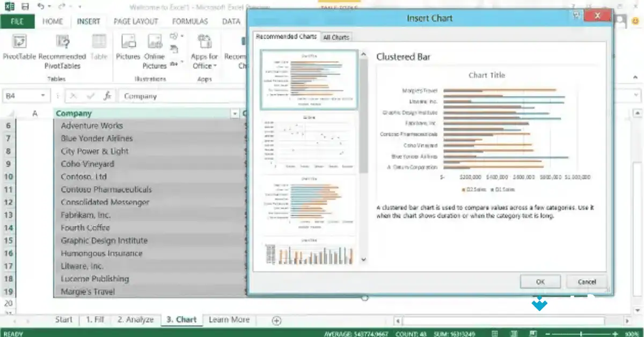
Task: Open the Name Box dropdown
Action: [43, 95]
